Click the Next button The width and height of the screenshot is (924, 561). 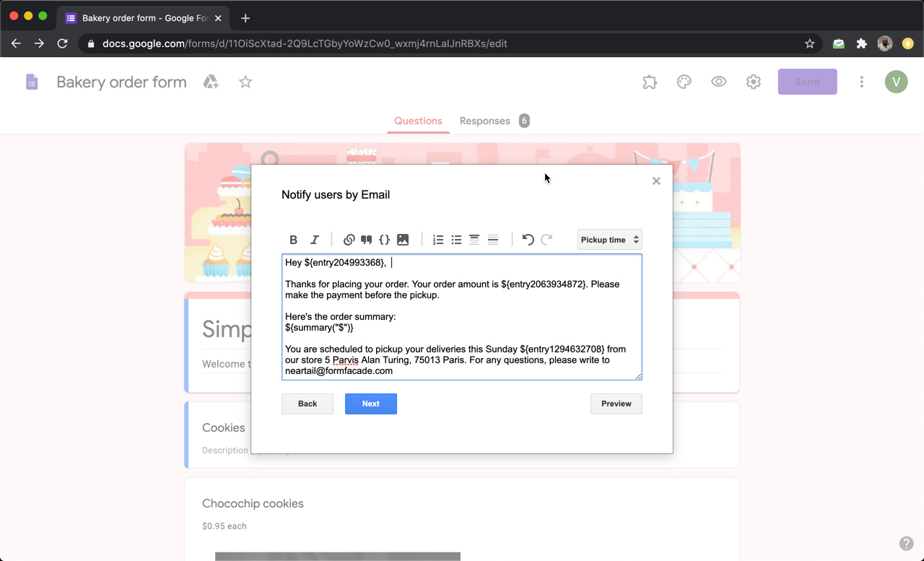(x=370, y=404)
